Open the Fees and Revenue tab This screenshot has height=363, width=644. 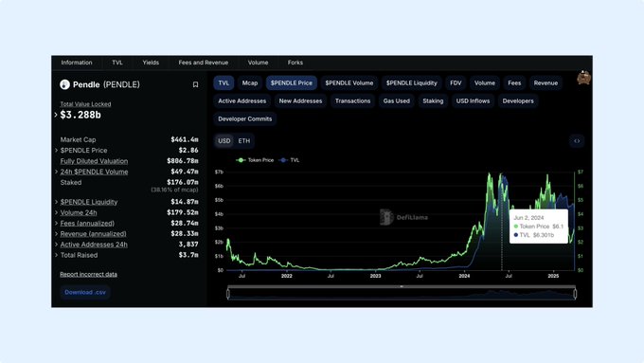tap(204, 63)
